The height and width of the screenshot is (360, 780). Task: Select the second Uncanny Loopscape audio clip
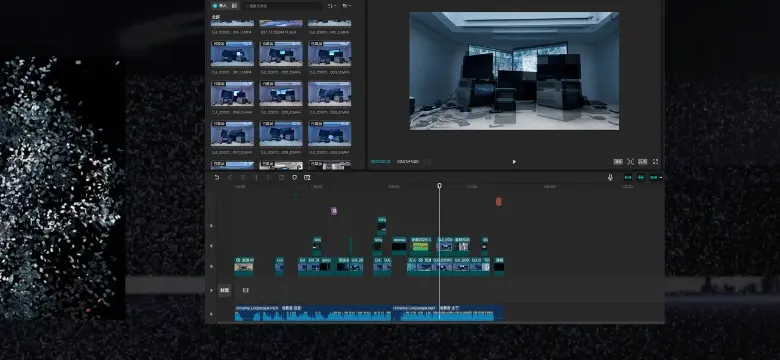[x=448, y=313]
